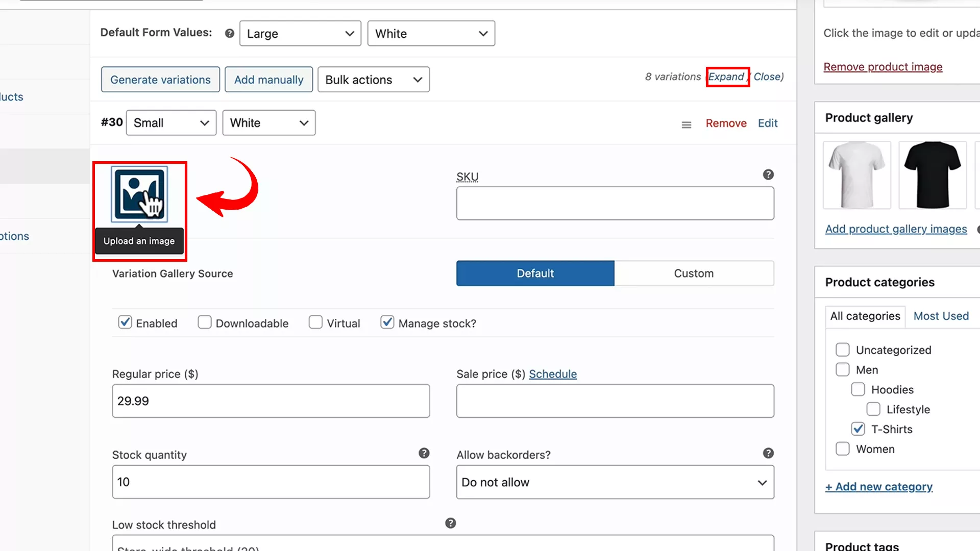The height and width of the screenshot is (551, 980).
Task: Click help icon next to Default Form Values
Action: tap(229, 33)
